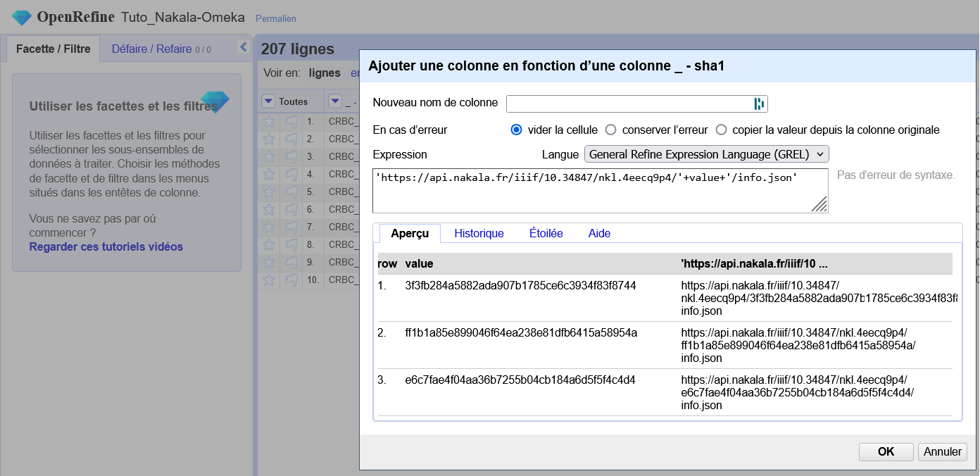Open dropdown arrow of the second column

(x=335, y=101)
